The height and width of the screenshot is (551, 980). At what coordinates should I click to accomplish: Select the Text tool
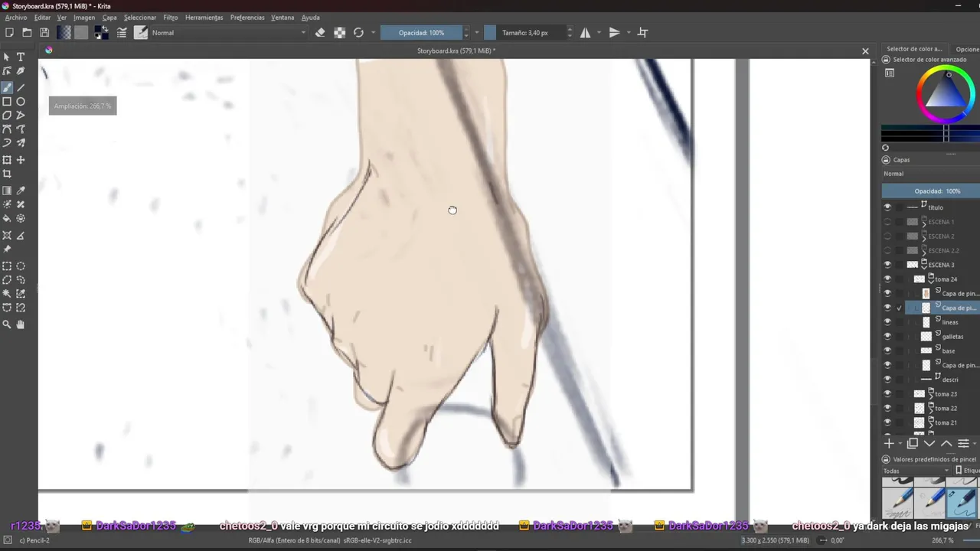pyautogui.click(x=21, y=57)
